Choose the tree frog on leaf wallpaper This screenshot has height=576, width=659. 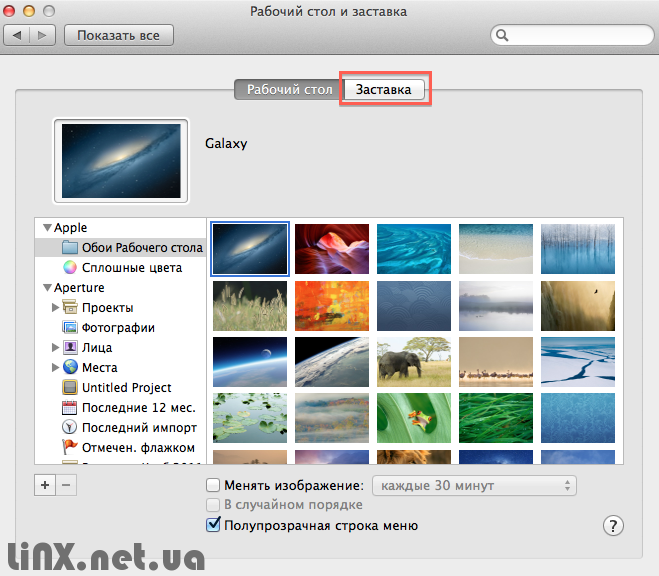pyautogui.click(x=414, y=418)
